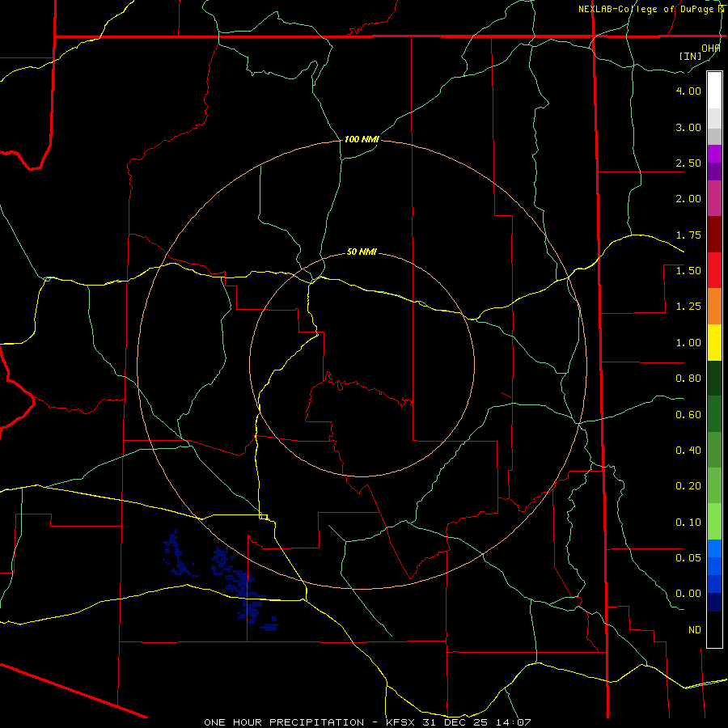
Task: Click the NEXLAB-College of DuPage watermark text
Action: [651, 9]
